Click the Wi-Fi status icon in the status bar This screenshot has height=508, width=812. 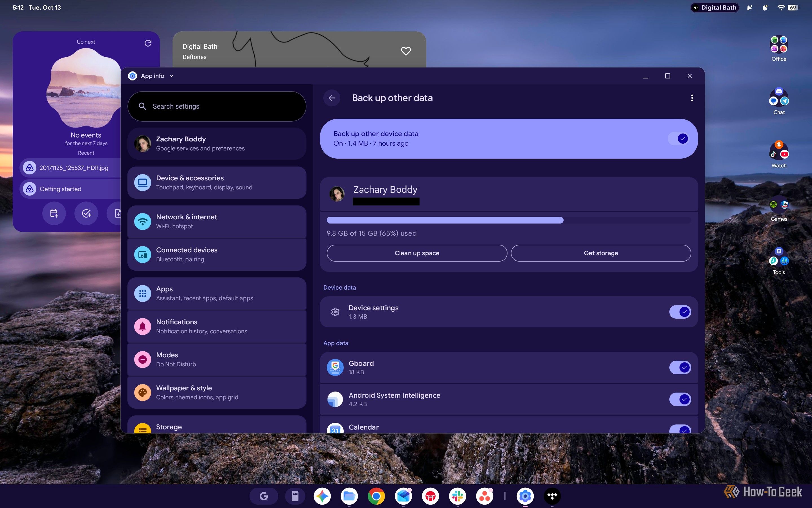point(781,7)
